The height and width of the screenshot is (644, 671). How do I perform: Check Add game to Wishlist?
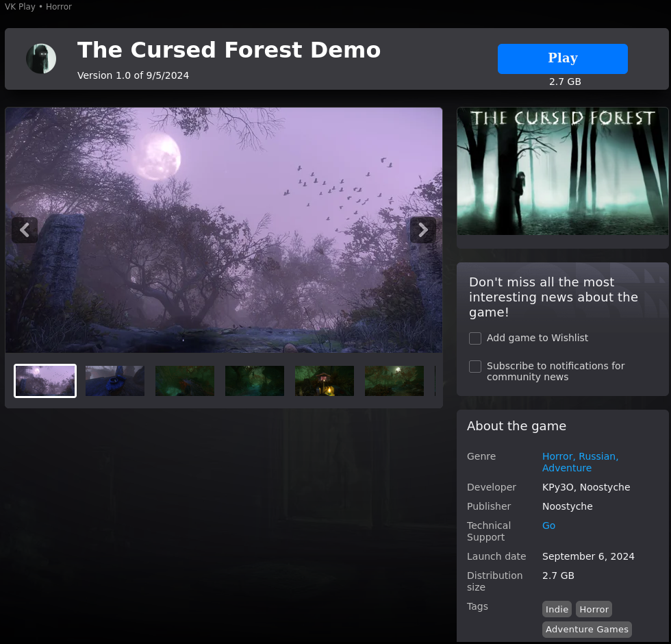475,338
